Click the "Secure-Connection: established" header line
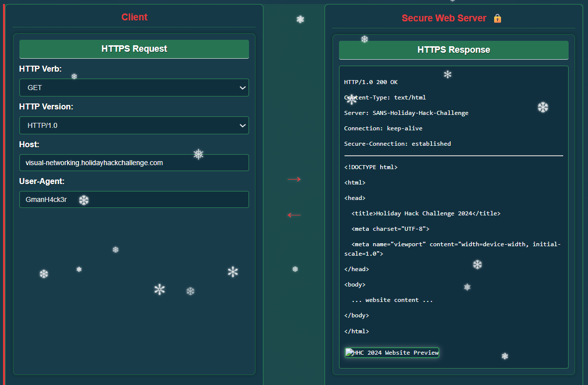This screenshot has width=588, height=385. click(x=397, y=144)
